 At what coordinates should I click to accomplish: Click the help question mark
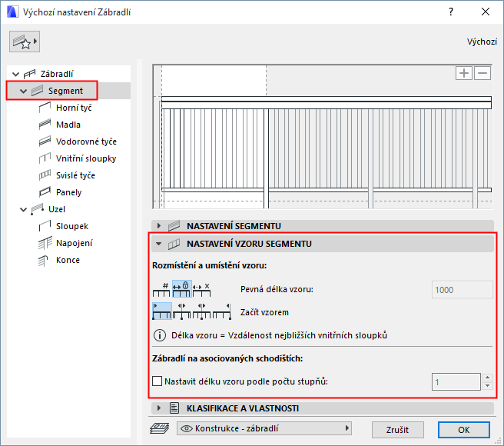click(x=451, y=12)
